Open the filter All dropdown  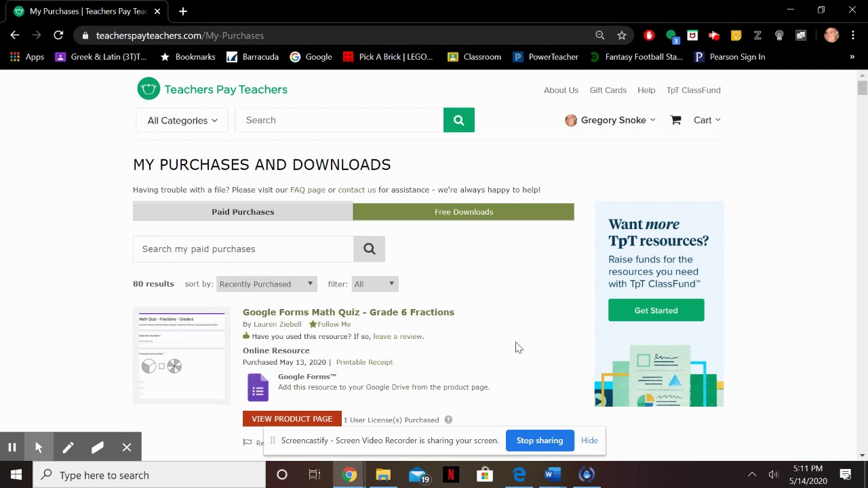click(374, 284)
